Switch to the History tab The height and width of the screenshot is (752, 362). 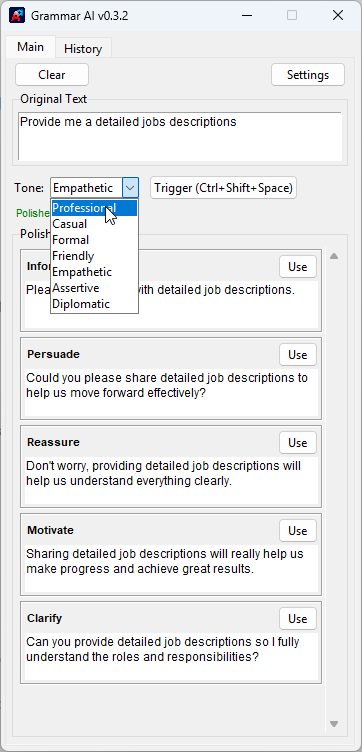tap(83, 49)
